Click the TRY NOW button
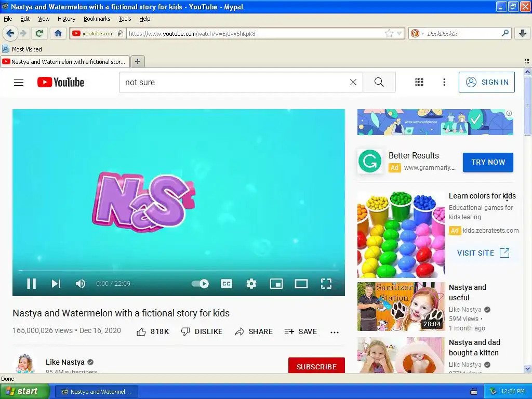532x399 pixels. [x=488, y=162]
